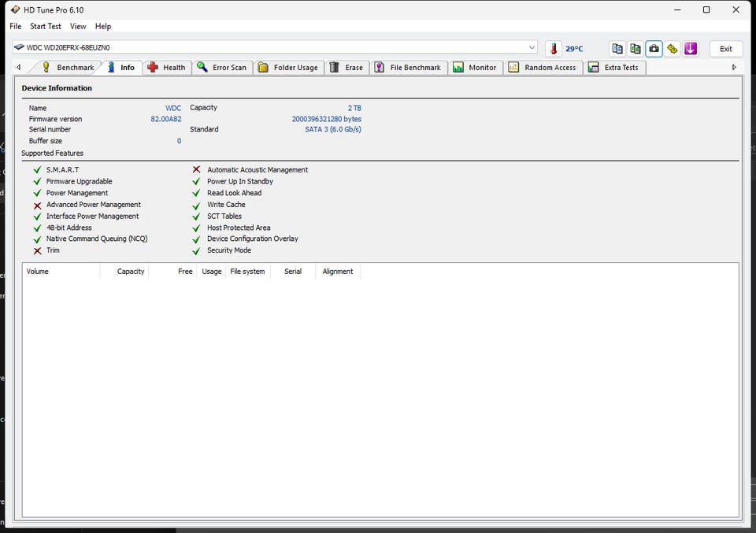Click the S.M.A.R.T feature entry
756x533 pixels.
click(x=63, y=169)
